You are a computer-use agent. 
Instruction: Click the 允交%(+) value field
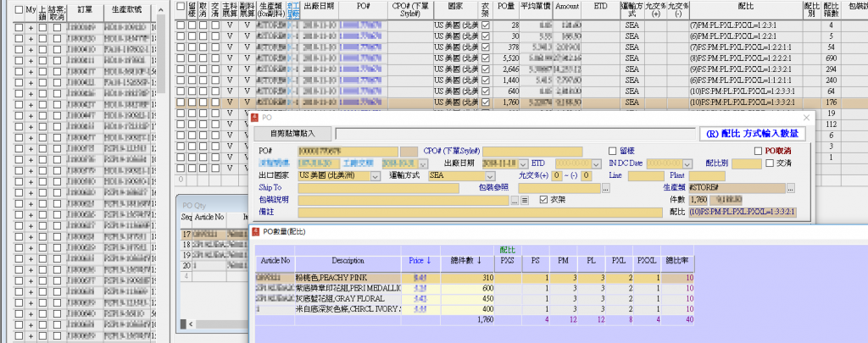click(558, 176)
